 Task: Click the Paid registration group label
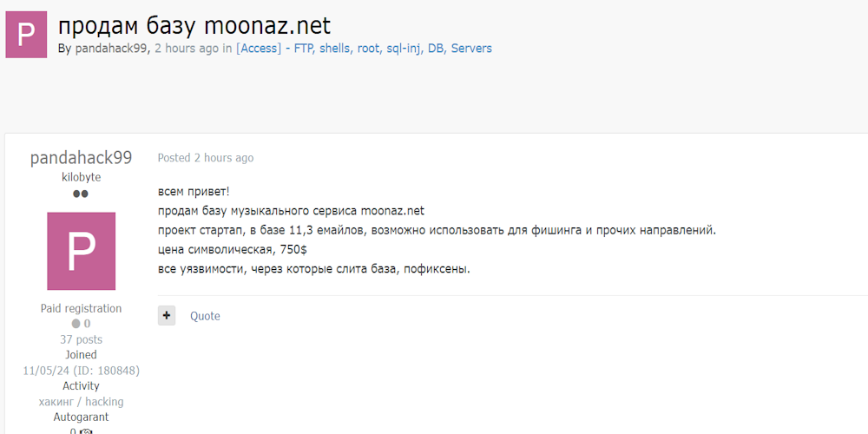81,308
